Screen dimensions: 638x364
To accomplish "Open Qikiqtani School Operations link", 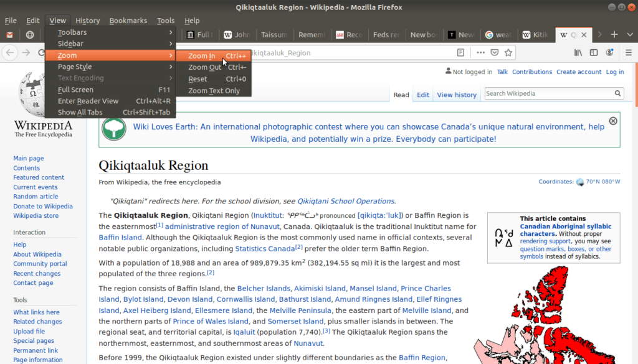I will pyautogui.click(x=346, y=201).
